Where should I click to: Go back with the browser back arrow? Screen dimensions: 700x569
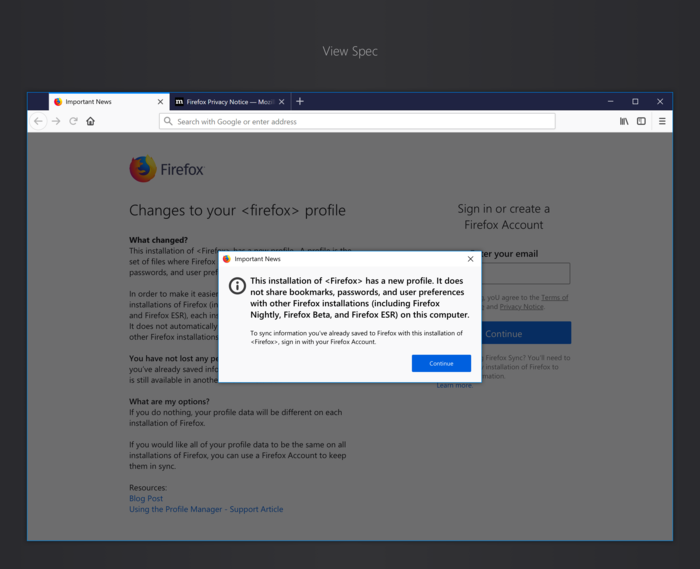coord(38,121)
